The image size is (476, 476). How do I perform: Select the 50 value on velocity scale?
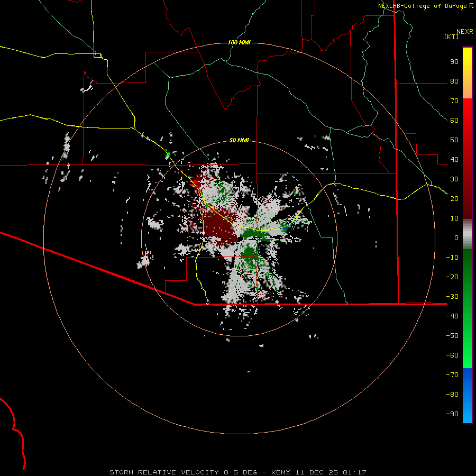454,140
